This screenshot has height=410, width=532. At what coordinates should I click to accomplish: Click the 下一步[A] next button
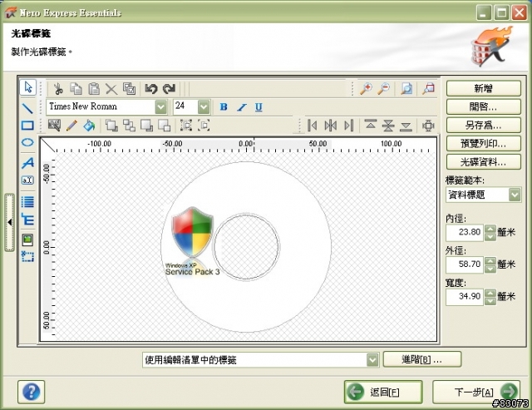tap(476, 392)
